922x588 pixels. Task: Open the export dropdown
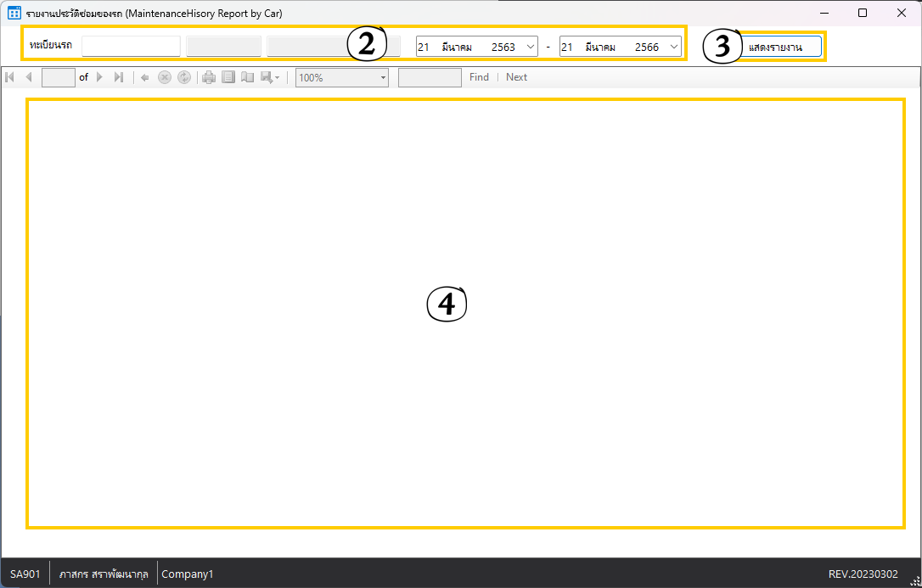point(270,77)
